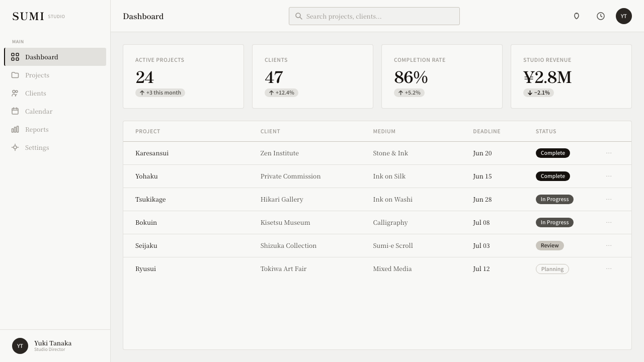Open Projects in sidebar
Image resolution: width=644 pixels, height=362 pixels.
[x=55, y=75]
